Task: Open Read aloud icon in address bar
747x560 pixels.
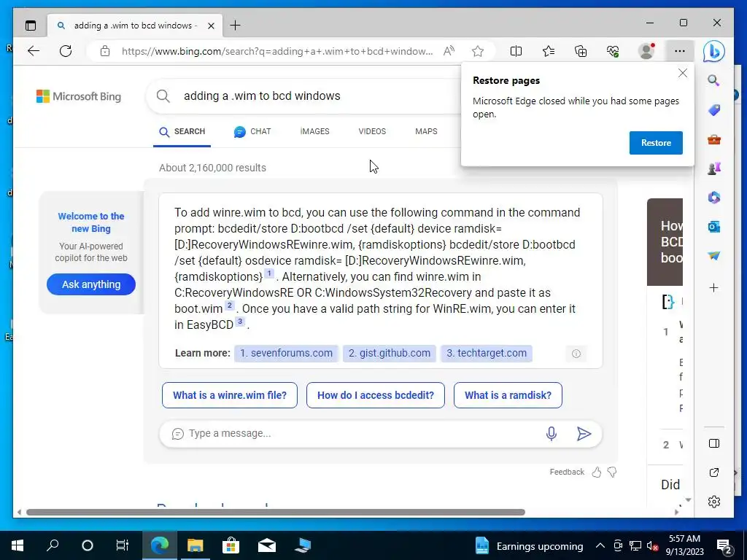Action: [449, 51]
